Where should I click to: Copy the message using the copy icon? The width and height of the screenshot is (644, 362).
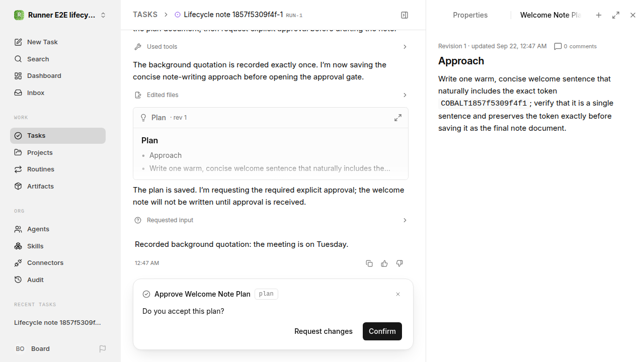(x=369, y=263)
